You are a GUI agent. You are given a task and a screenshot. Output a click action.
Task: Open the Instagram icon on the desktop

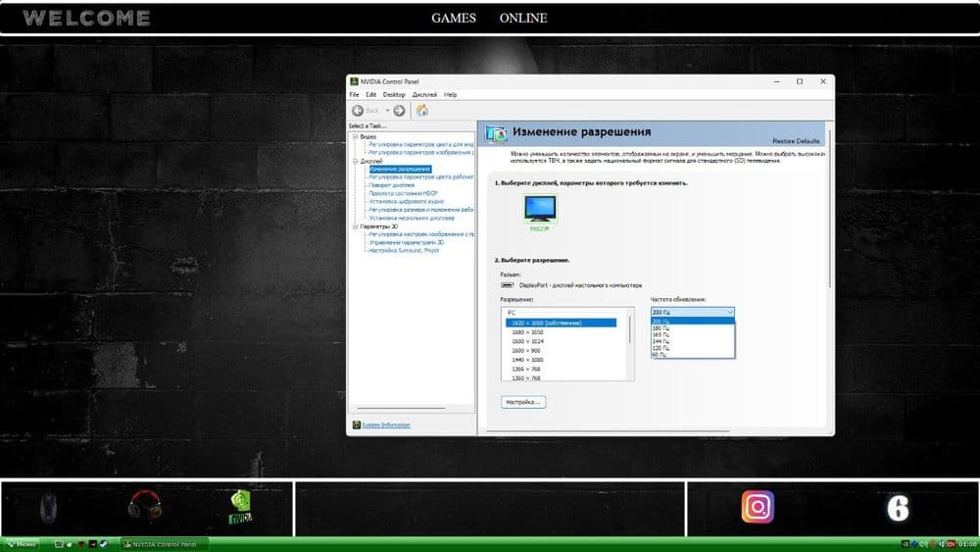click(x=759, y=506)
